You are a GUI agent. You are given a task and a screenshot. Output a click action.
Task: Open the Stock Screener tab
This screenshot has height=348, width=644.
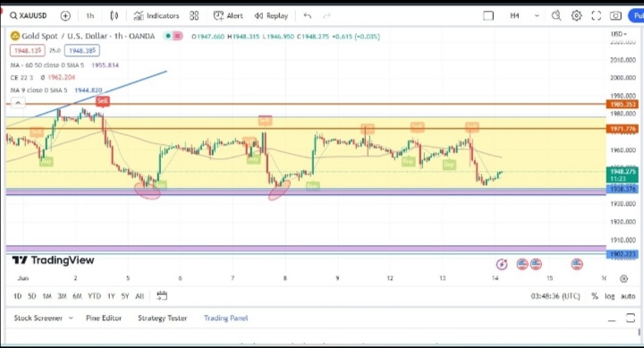click(x=38, y=318)
